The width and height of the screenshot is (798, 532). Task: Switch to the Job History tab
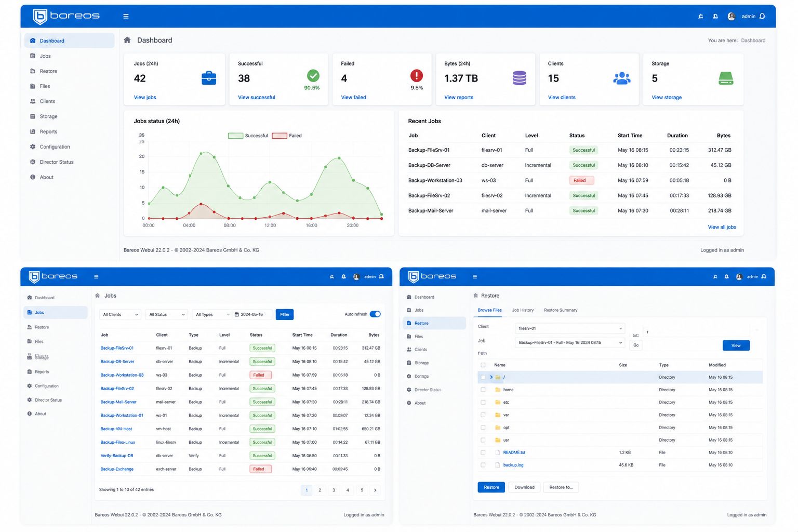pyautogui.click(x=523, y=310)
